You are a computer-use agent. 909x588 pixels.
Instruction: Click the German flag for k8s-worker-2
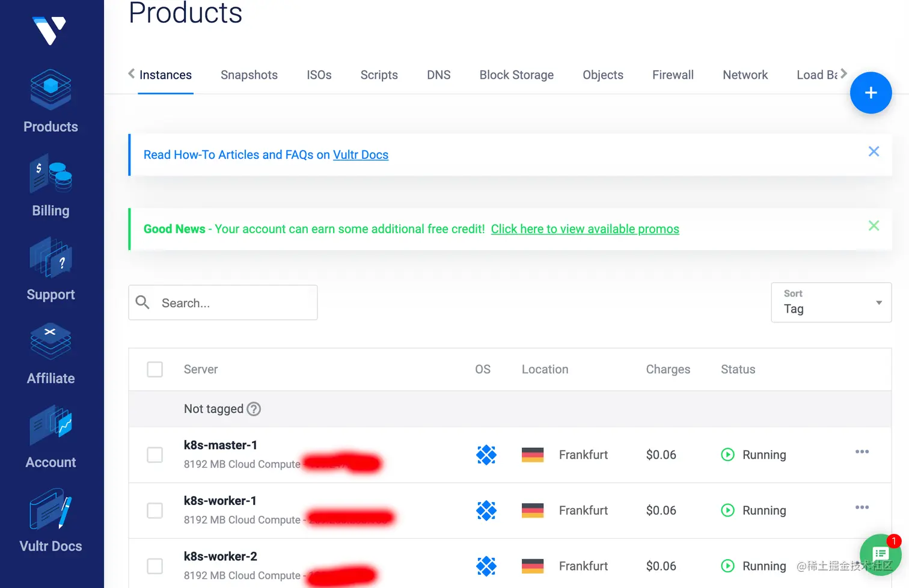pos(533,566)
